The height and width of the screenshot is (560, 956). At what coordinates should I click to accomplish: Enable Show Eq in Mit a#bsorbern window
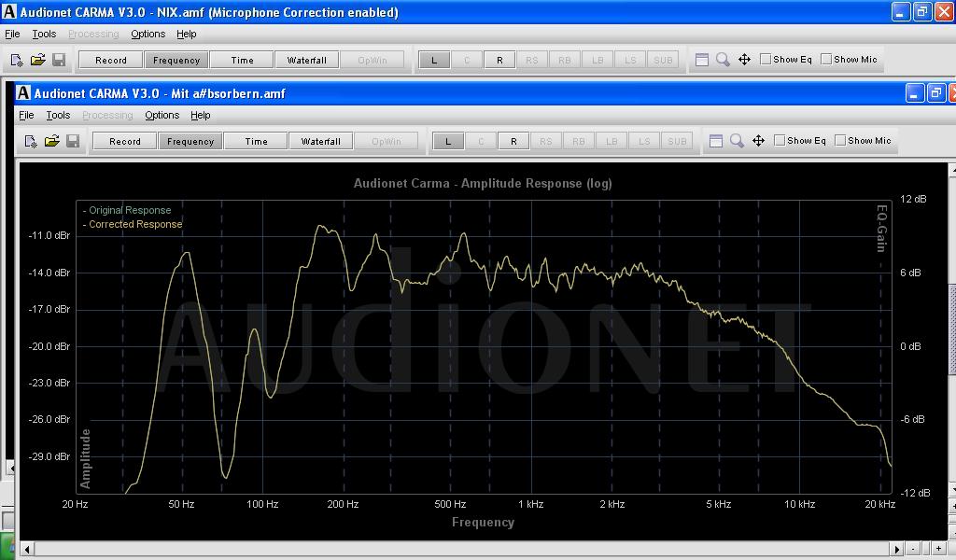780,141
